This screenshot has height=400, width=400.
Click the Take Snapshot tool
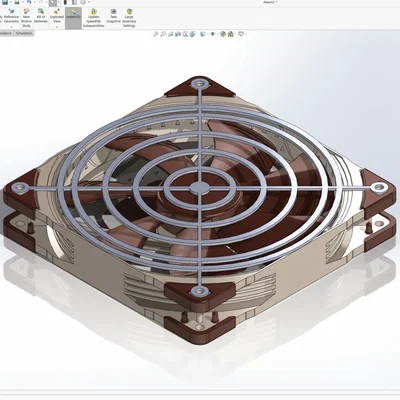click(x=113, y=16)
